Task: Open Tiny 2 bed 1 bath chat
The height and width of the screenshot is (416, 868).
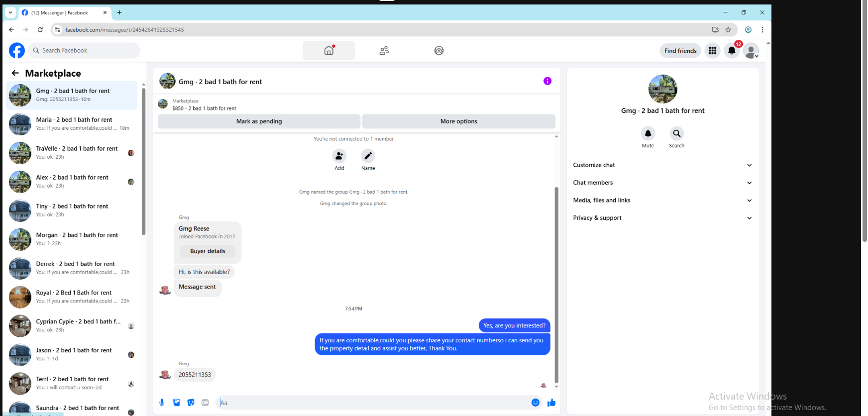Action: coord(72,210)
